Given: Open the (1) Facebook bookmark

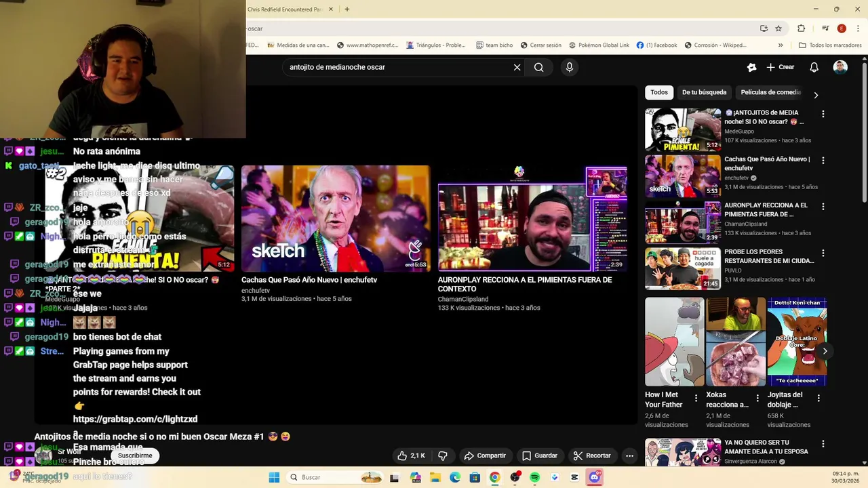Looking at the screenshot, I should [656, 45].
